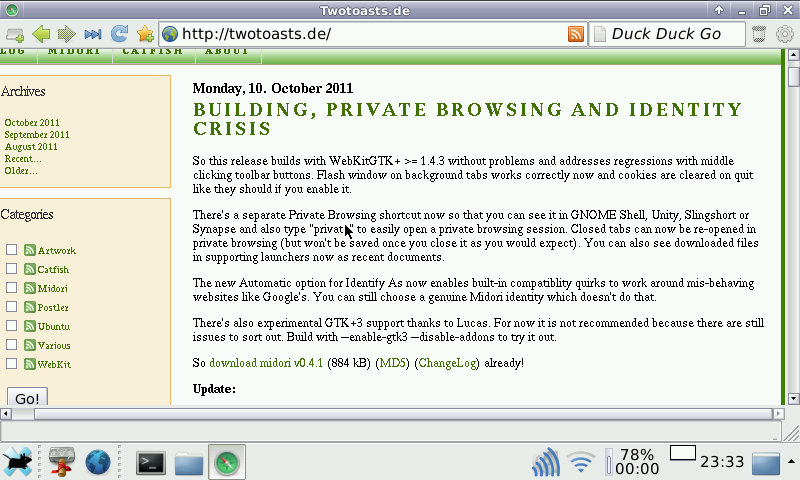Open Midori's gear settings menu

(x=785, y=34)
